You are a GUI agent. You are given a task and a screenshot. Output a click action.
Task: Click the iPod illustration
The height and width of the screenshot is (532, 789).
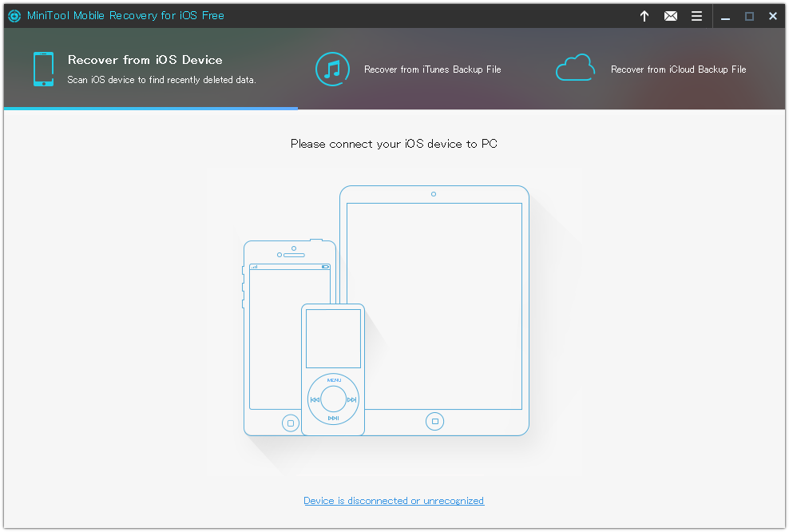tap(332, 369)
